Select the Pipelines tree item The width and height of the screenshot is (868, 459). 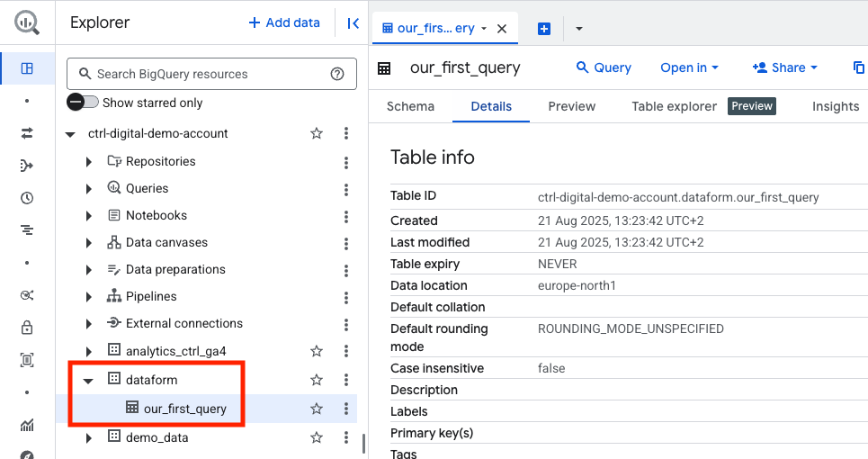[151, 297]
